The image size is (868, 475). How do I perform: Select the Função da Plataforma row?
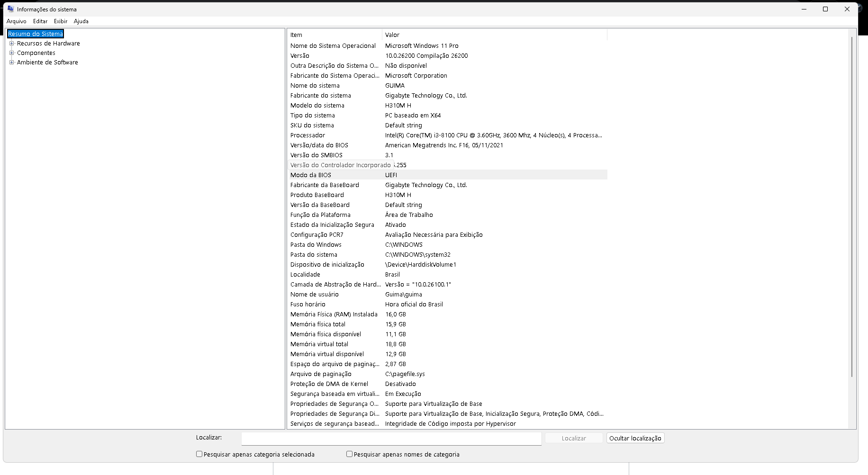pos(447,215)
